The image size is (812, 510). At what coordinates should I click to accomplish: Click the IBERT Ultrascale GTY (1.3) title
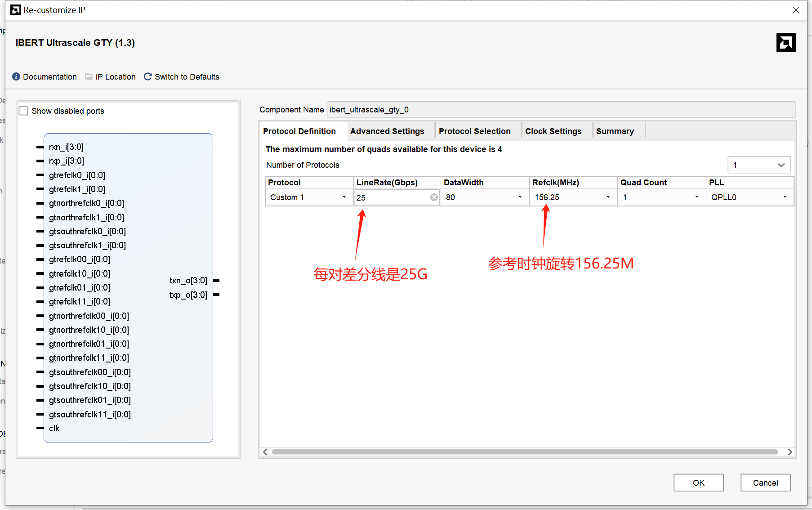(x=75, y=42)
